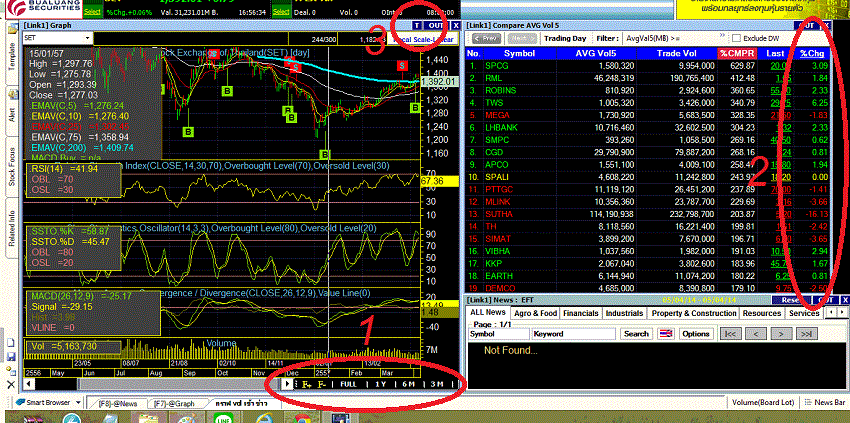Switch to Resources news tab
The width and height of the screenshot is (850, 423).
pyautogui.click(x=762, y=313)
